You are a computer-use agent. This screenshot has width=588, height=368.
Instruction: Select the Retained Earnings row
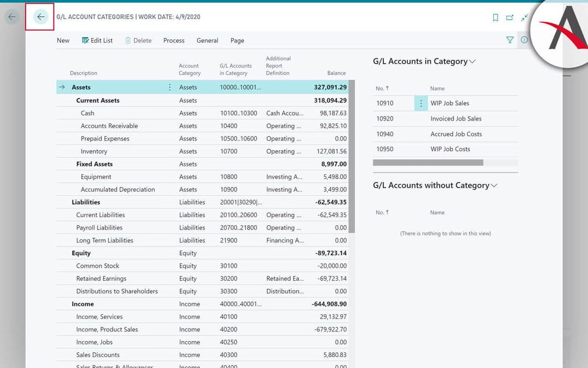coord(202,279)
